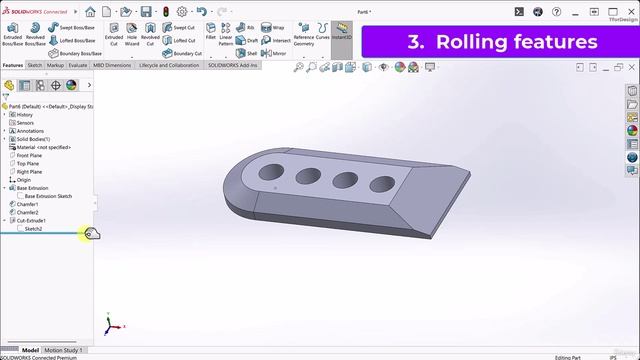The image size is (640, 360).
Task: Click the Home icon in title bar
Action: [x=90, y=12]
